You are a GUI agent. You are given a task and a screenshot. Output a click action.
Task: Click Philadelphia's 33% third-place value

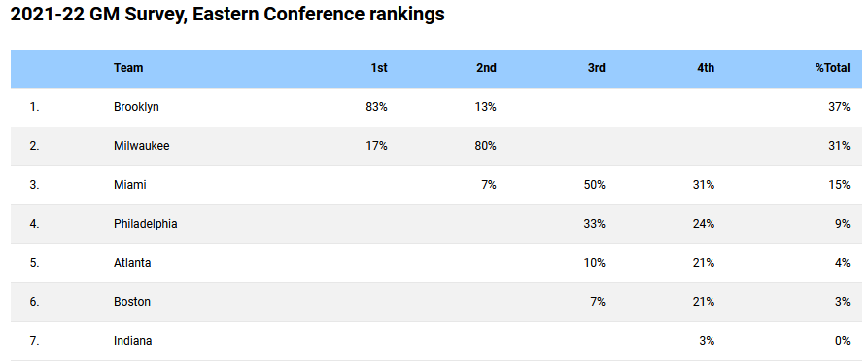[x=595, y=223]
